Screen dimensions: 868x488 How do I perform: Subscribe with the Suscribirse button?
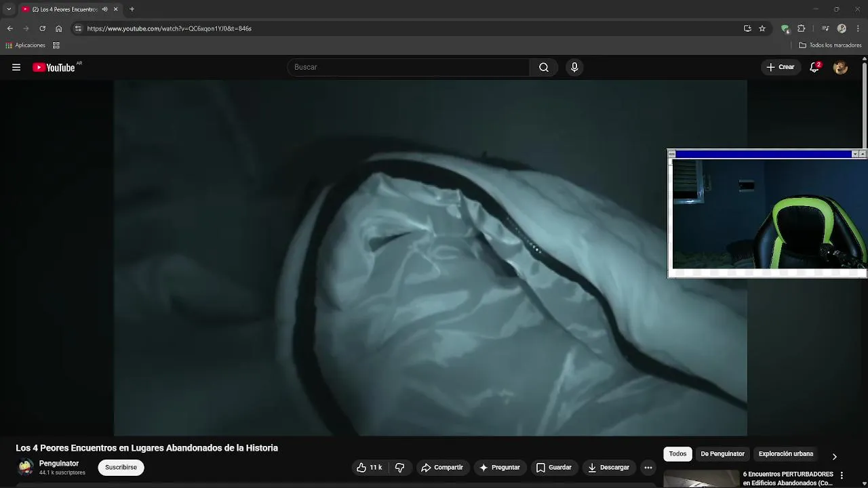pyautogui.click(x=121, y=468)
